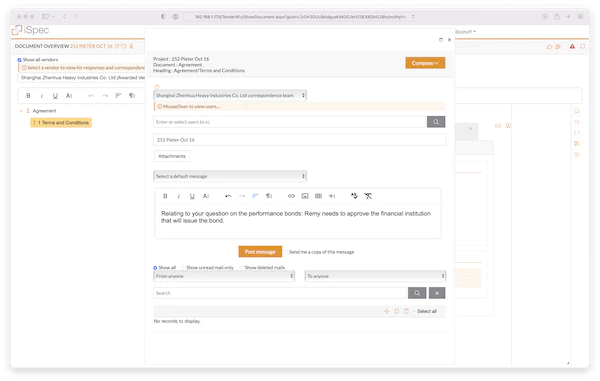Open the envelope mail icon behind dialog
Image resolution: width=600 pixels, height=381 pixels.
point(498,125)
